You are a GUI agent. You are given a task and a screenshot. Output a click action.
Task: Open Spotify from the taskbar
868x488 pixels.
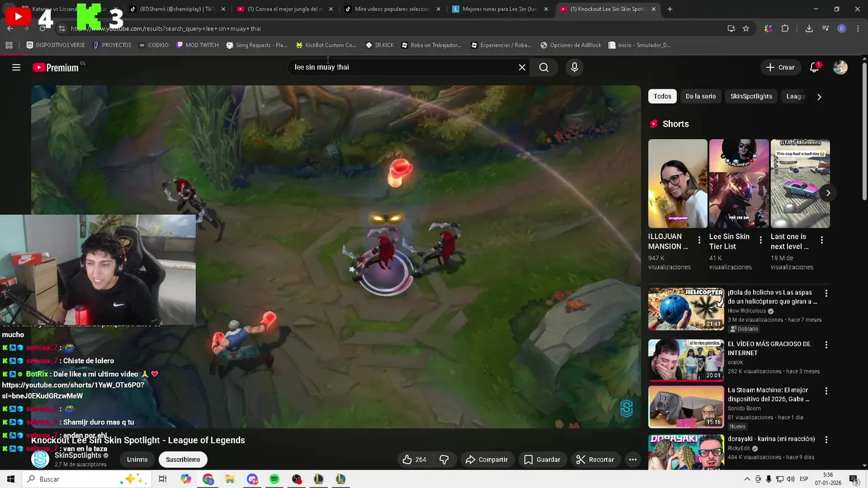[275, 479]
